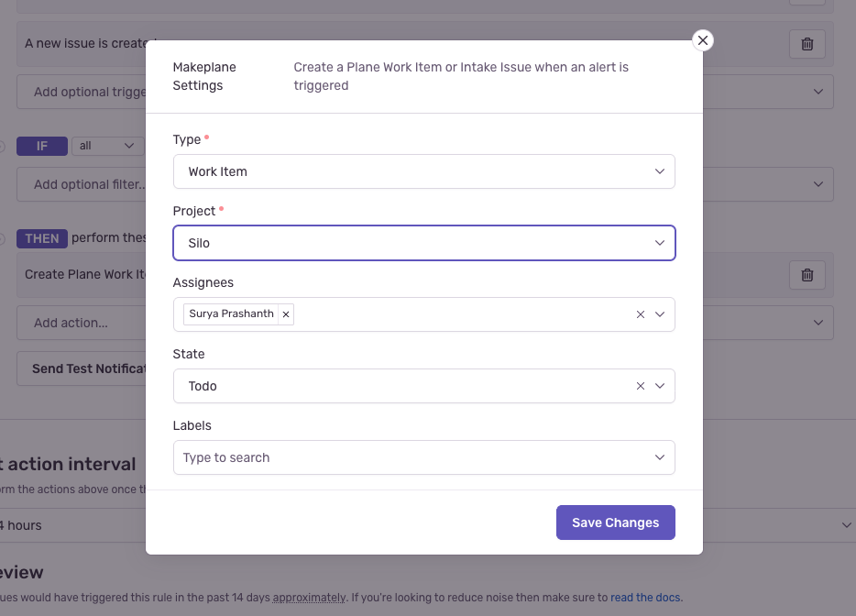Follow the 'read the docs' link
The width and height of the screenshot is (856, 616).
pyautogui.click(x=645, y=598)
